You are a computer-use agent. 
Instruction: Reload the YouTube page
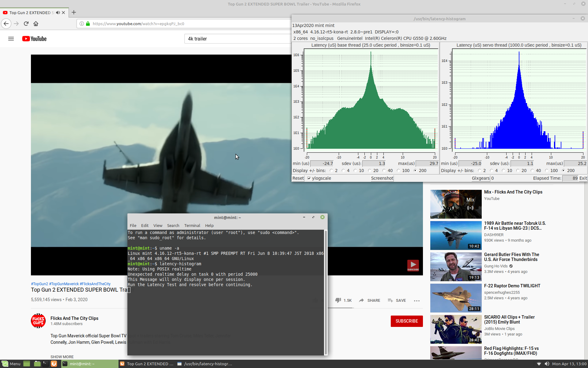26,24
